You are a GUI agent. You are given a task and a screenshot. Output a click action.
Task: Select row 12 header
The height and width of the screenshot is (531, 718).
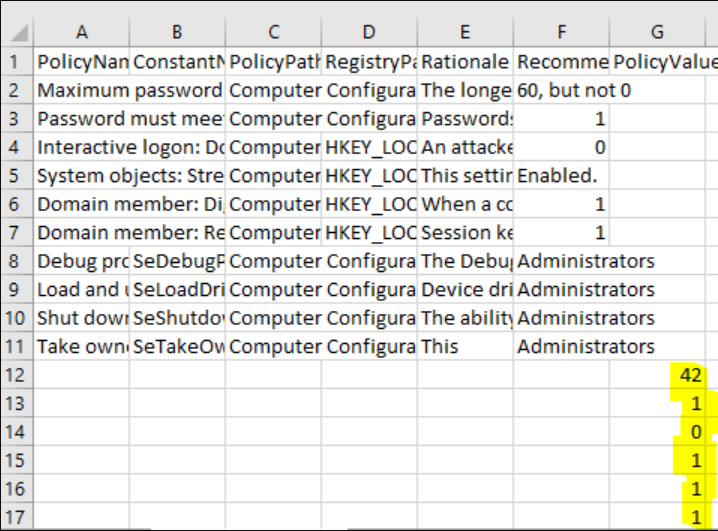point(16,375)
